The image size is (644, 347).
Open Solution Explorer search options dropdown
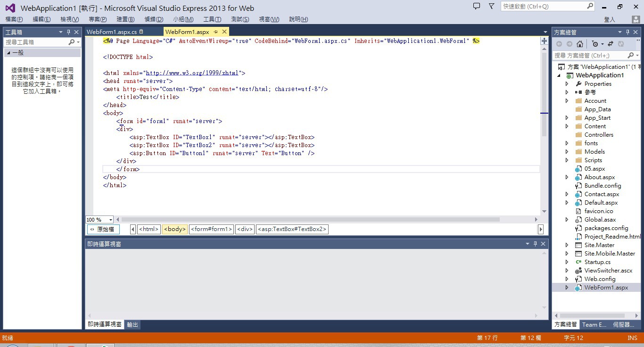coord(638,56)
